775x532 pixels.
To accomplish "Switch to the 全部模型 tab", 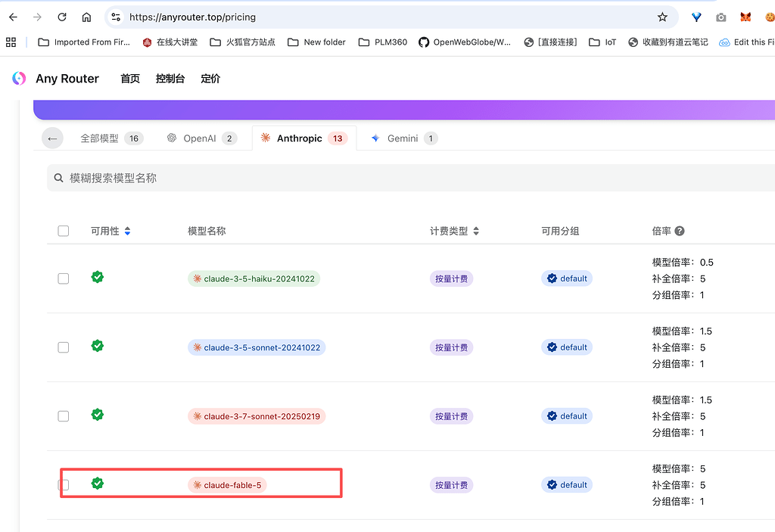I will [112, 138].
